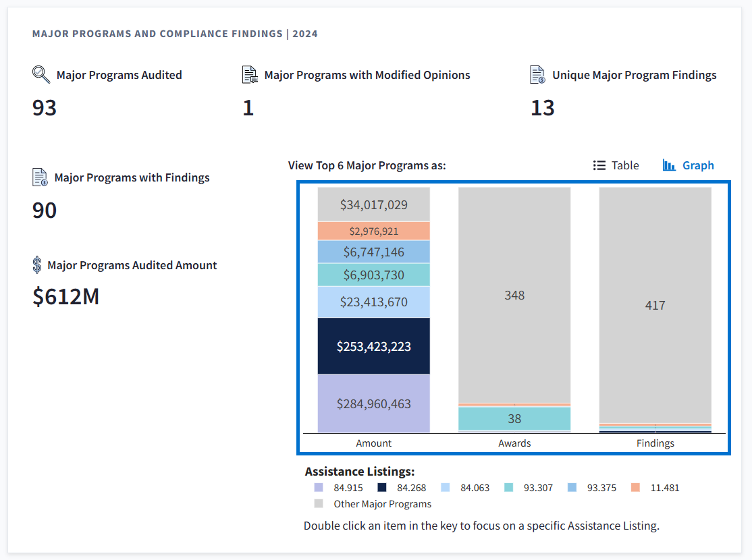Click the $253,423,223 dark navy bar segment
Image resolution: width=752 pixels, height=560 pixels.
tap(373, 346)
